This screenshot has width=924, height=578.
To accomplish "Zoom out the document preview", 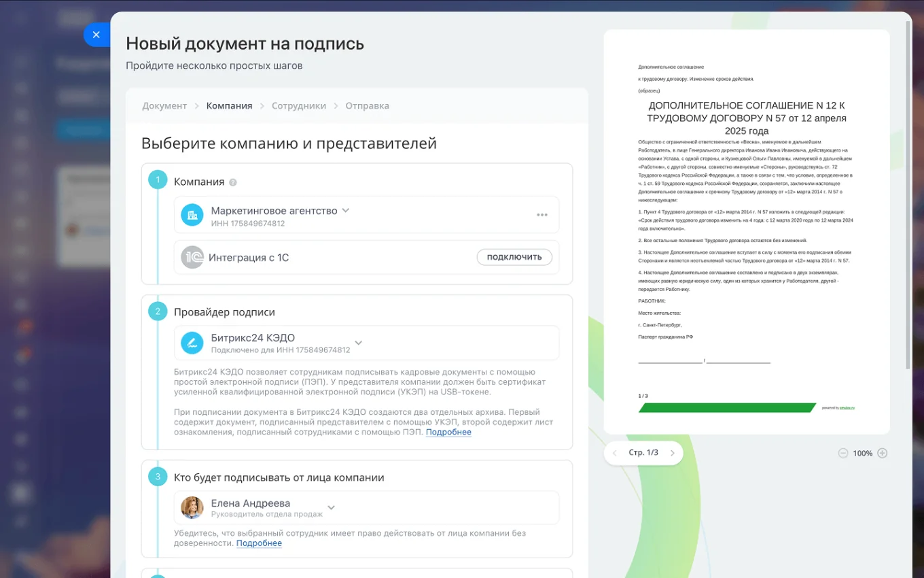I will point(842,454).
